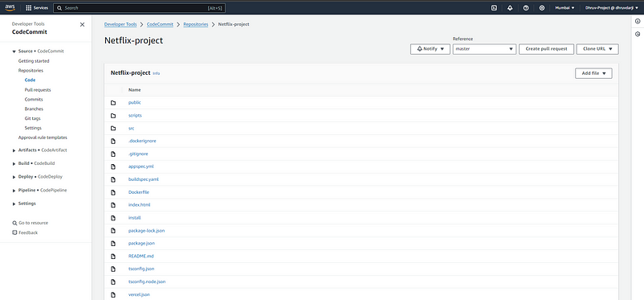This screenshot has width=644, height=300.
Task: Open the AWS home logo
Action: 10,7
